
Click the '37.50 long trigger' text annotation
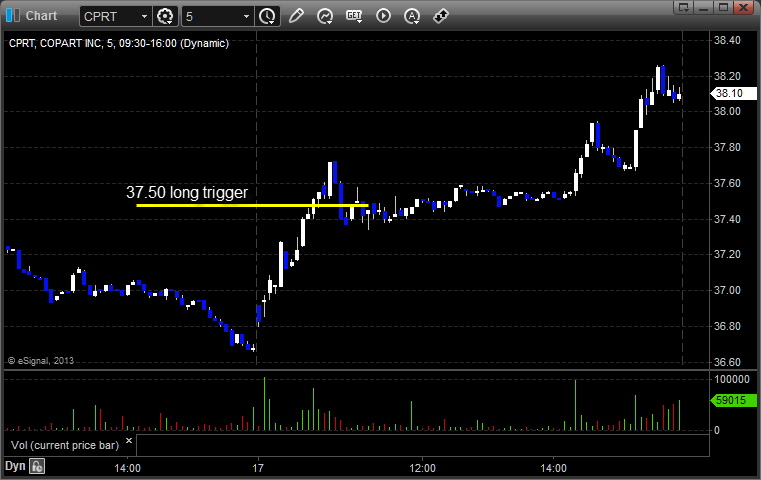point(187,193)
